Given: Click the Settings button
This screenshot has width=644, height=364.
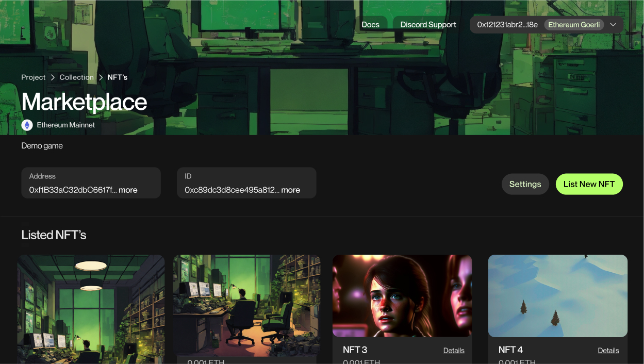Looking at the screenshot, I should (525, 184).
